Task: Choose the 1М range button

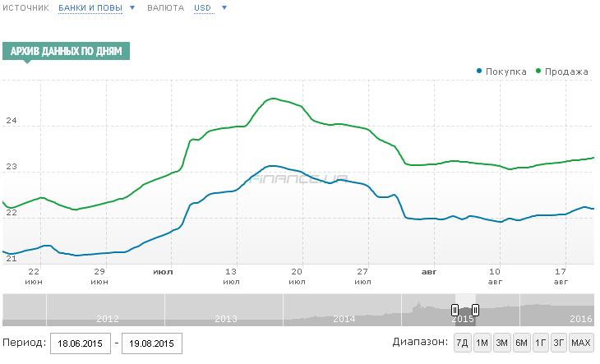Action: point(482,342)
